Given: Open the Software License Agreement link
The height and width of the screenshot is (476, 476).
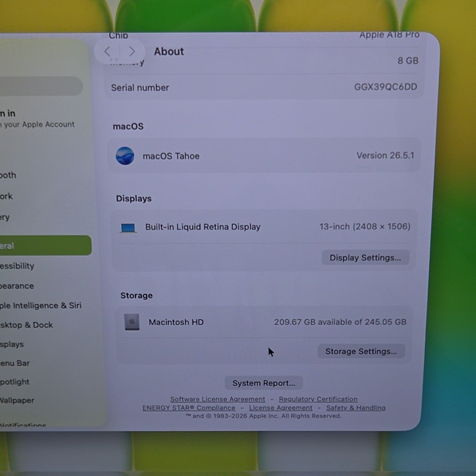Looking at the screenshot, I should [x=218, y=399].
